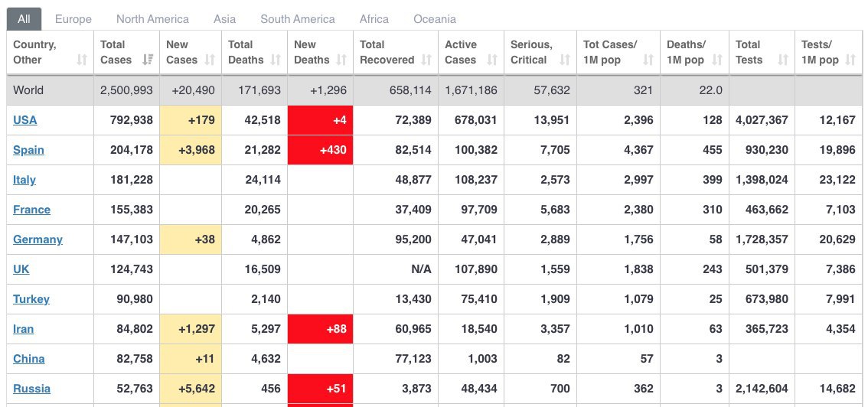Sort using New Deaths arrows icon
This screenshot has height=407, width=868.
click(x=341, y=60)
